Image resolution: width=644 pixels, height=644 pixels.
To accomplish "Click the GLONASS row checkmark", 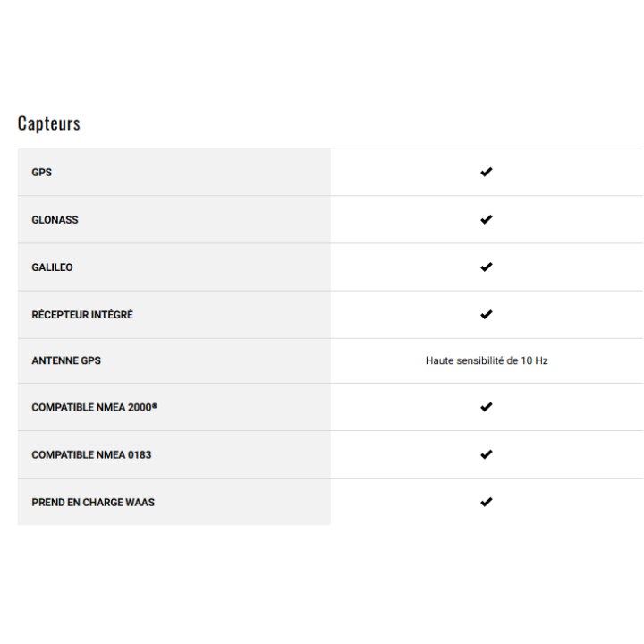I will [487, 219].
